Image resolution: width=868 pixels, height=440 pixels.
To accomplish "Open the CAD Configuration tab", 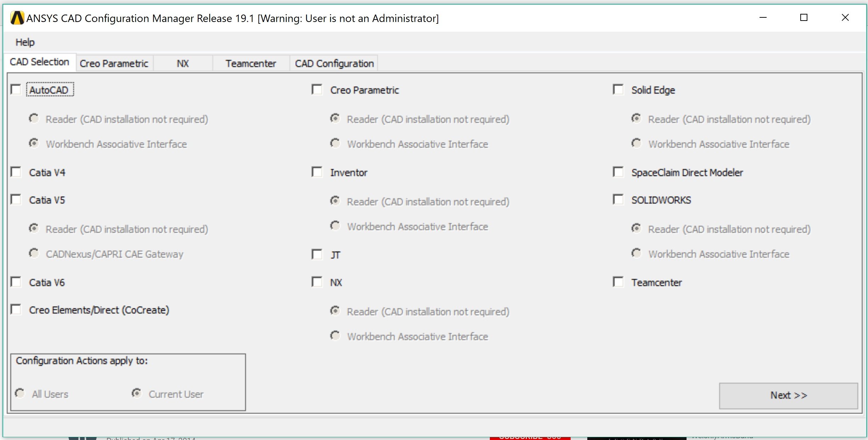I will tap(334, 63).
